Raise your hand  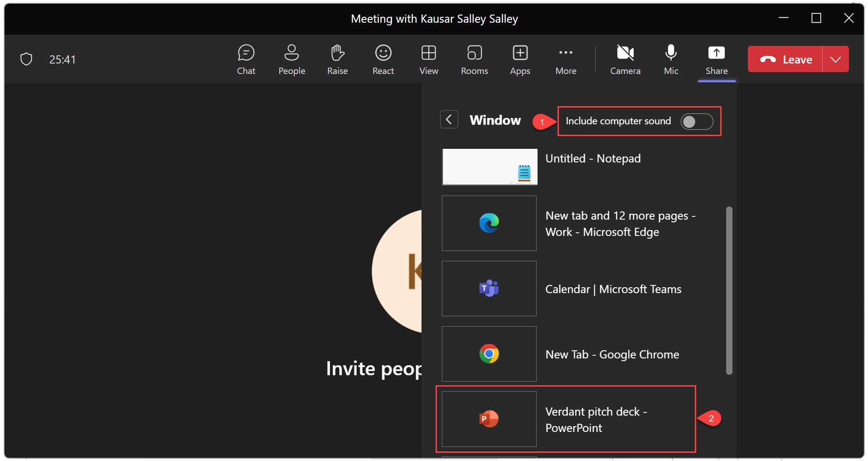[337, 59]
